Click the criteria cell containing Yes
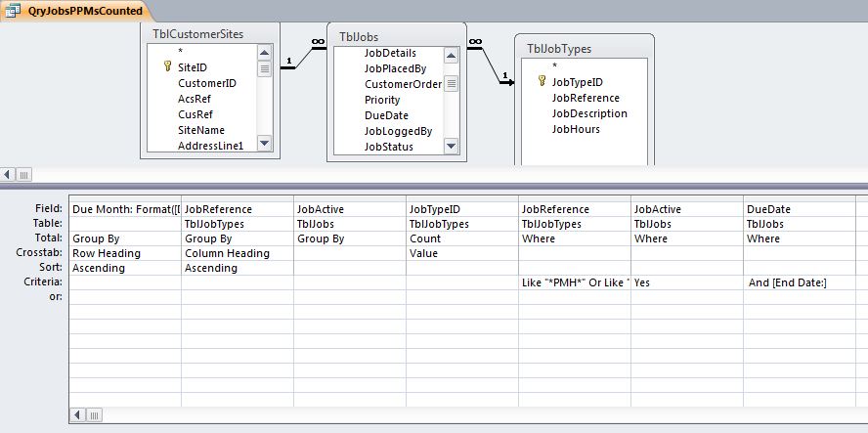Image resolution: width=868 pixels, height=433 pixels. (x=686, y=282)
